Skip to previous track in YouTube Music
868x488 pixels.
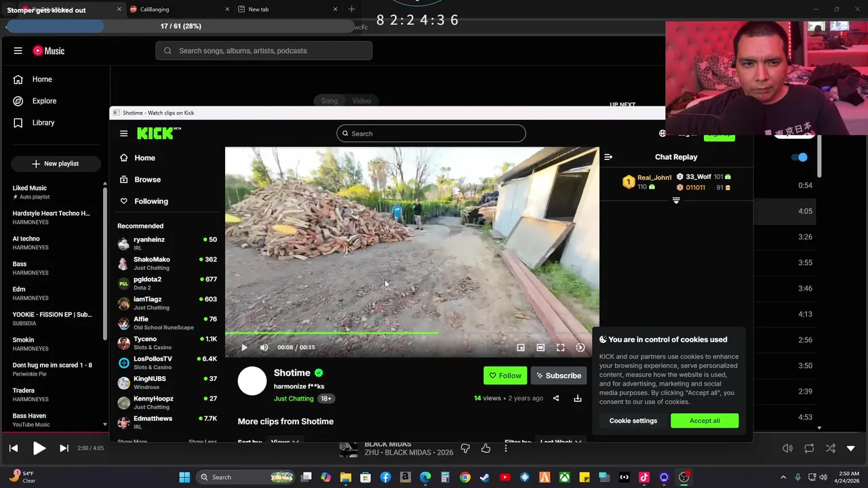coord(14,448)
